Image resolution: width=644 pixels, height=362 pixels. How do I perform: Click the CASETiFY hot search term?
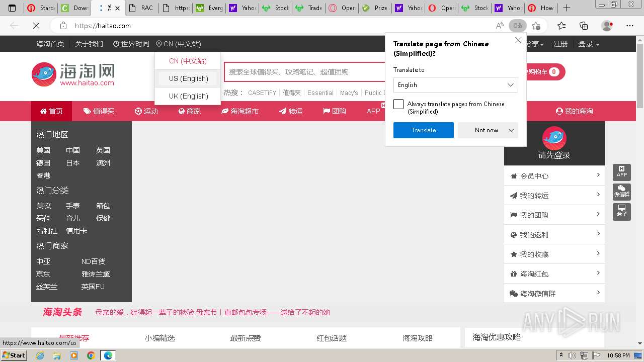tap(262, 93)
